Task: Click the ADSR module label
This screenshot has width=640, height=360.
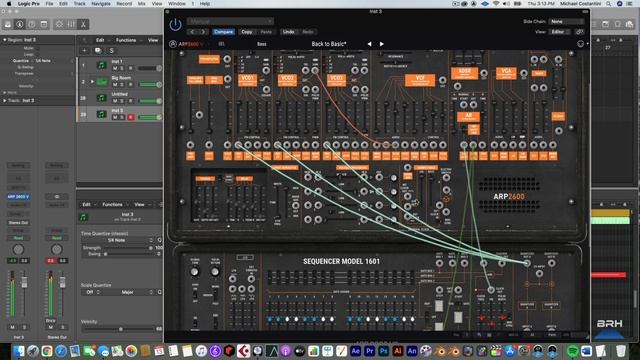Action: [464, 73]
